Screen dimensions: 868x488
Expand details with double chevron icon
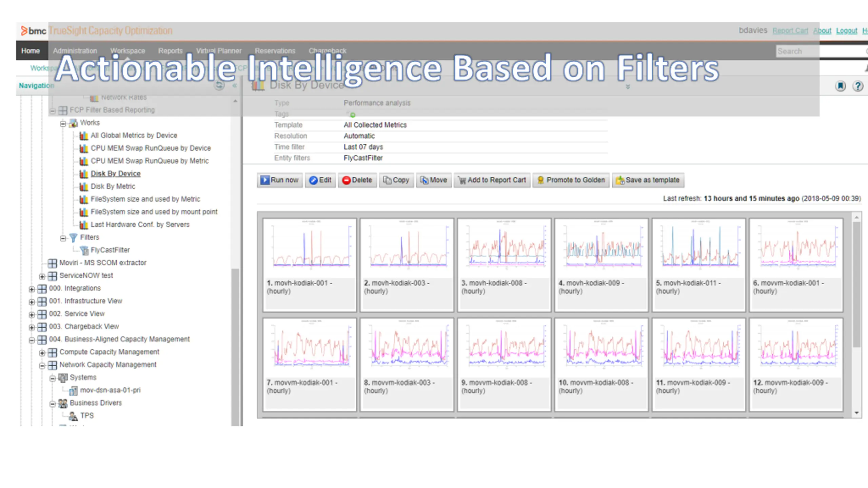click(x=628, y=87)
